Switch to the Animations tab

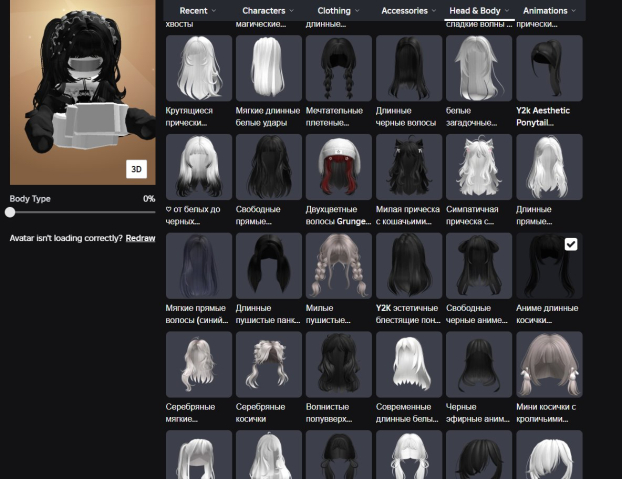coord(549,11)
